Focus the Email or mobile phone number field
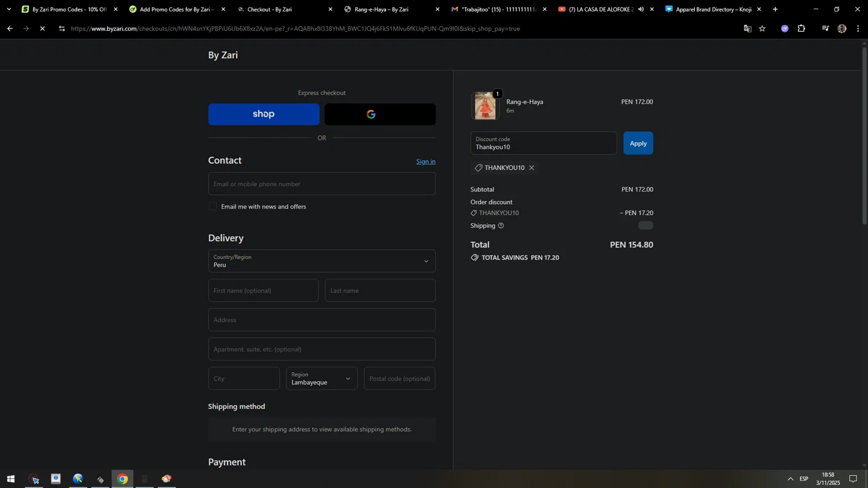Viewport: 868px width, 488px height. [322, 184]
